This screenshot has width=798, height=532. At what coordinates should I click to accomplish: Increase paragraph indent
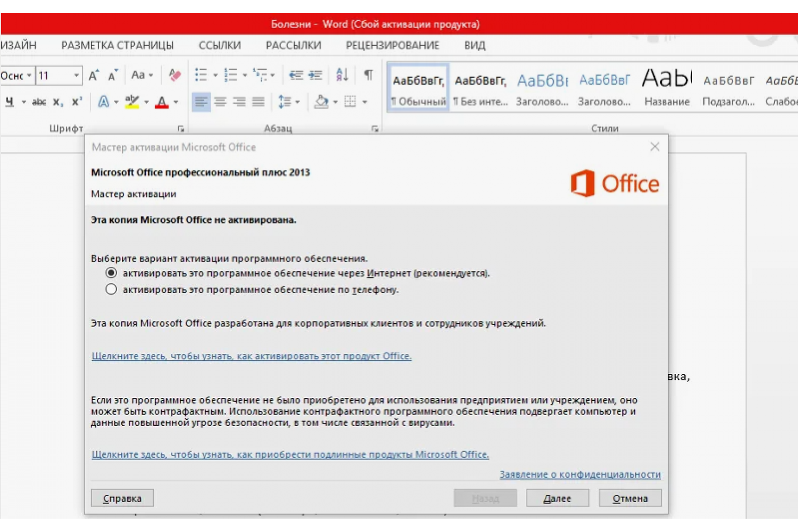(x=315, y=75)
